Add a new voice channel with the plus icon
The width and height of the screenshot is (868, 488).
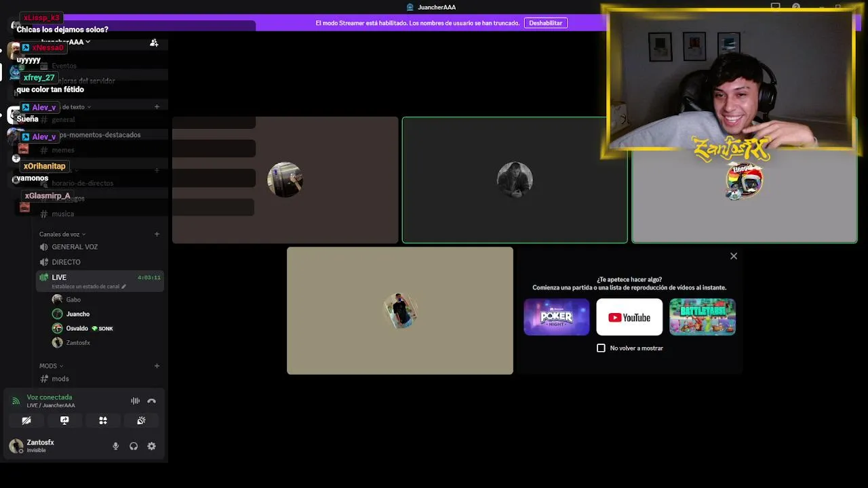[157, 235]
